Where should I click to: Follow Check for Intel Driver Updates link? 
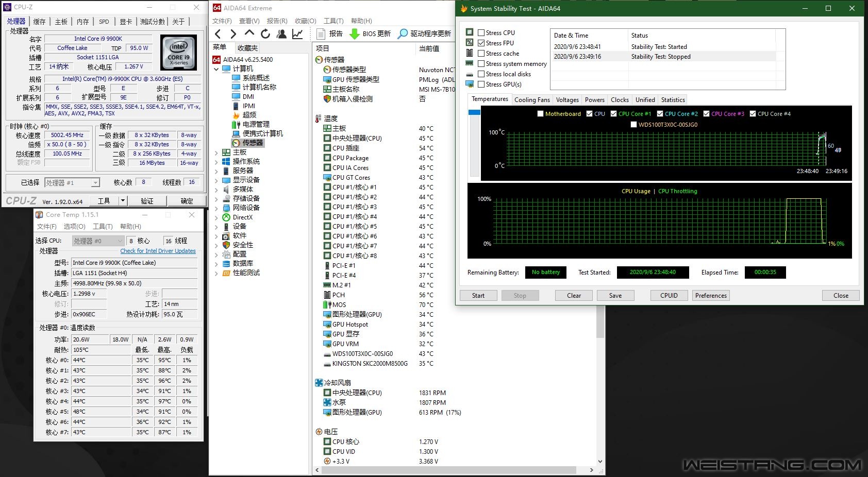point(158,251)
